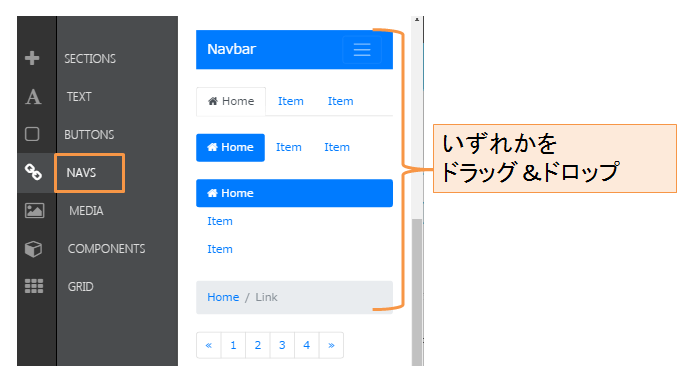689x392 pixels.
Task: Select pagination page 4
Action: (x=307, y=345)
